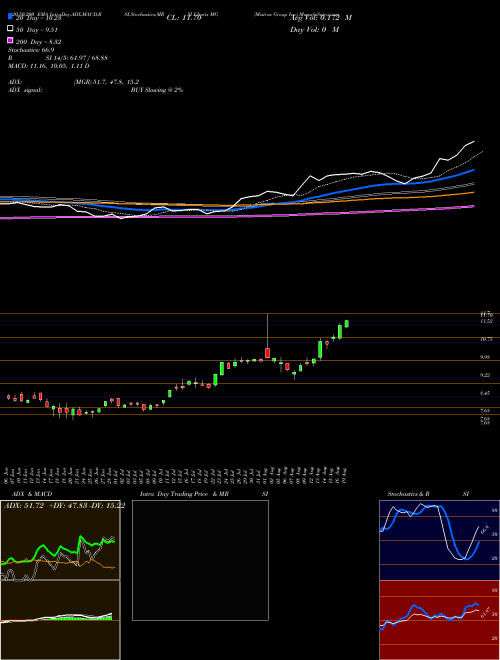Open the ADX indicator chart panel
Image resolution: width=500 pixels, height=660 pixels.
click(x=60, y=540)
